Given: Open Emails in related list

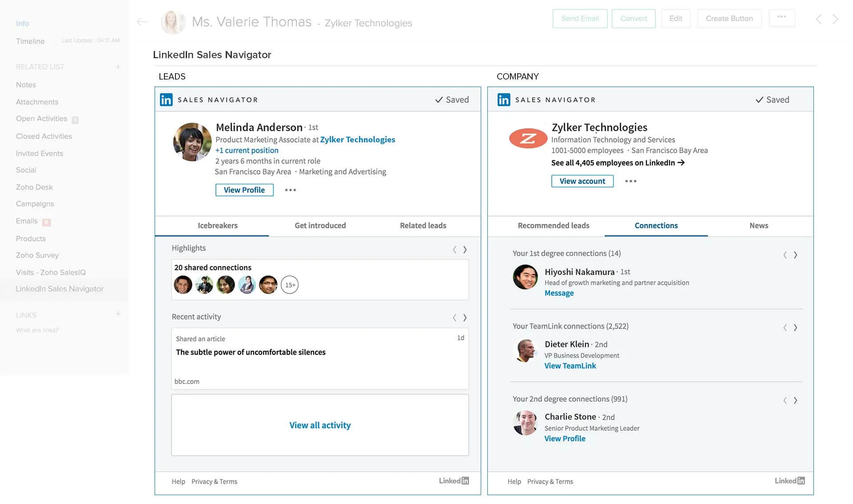Looking at the screenshot, I should pos(27,221).
